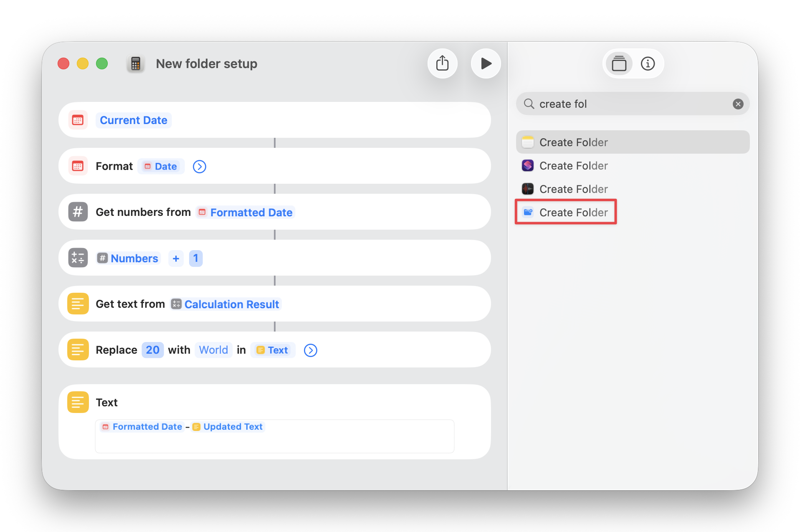Image resolution: width=800 pixels, height=532 pixels.
Task: Click the audio app Create Folder result icon
Action: (527, 189)
